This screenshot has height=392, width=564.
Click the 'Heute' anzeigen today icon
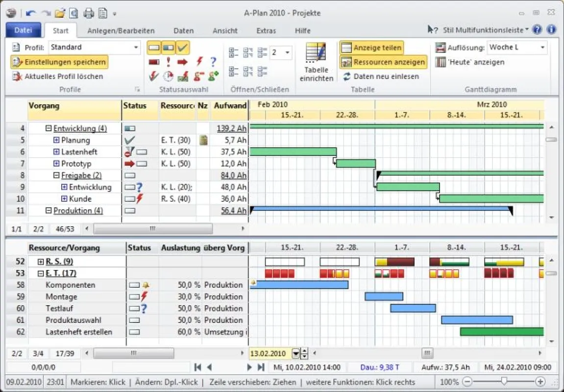(x=440, y=62)
